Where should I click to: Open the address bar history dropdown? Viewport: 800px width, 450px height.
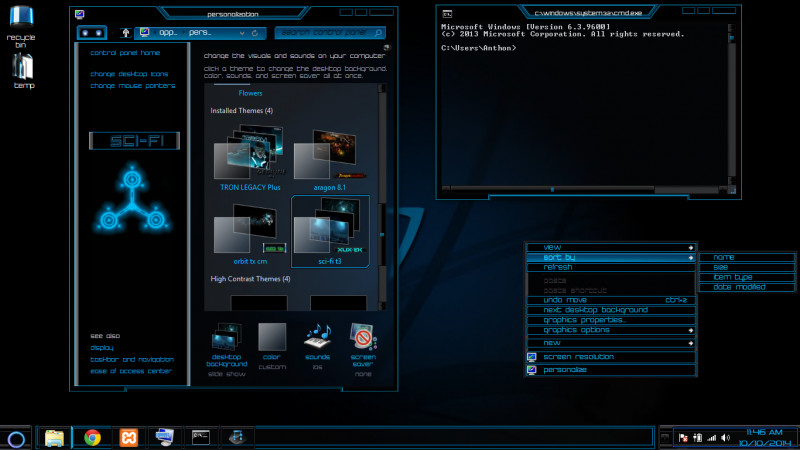[242, 33]
